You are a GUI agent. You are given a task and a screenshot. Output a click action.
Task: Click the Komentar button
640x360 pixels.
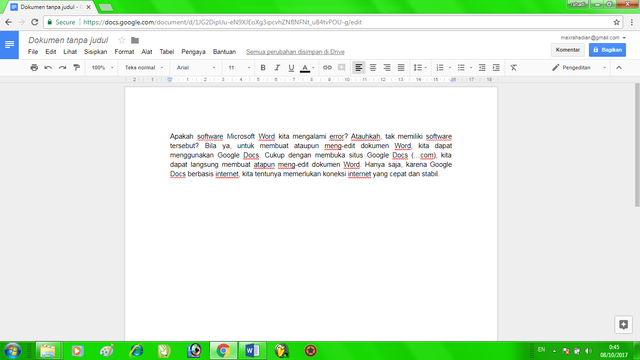tap(568, 50)
